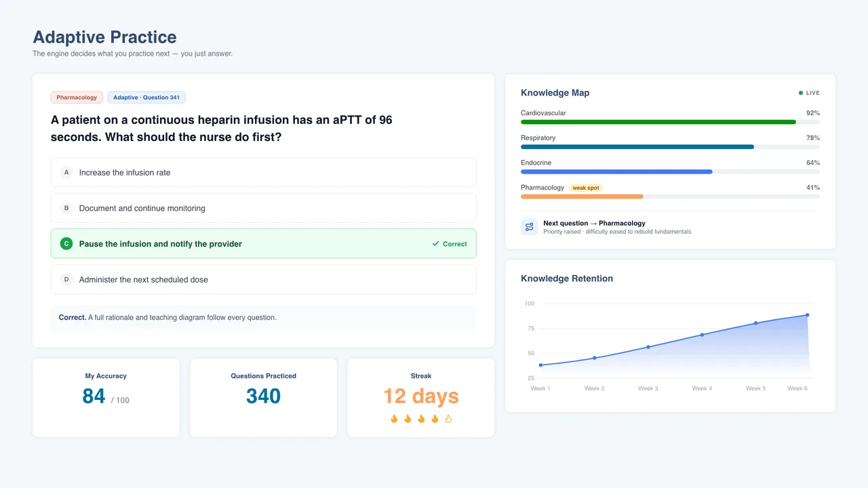Click the last outlined flame icon
The width and height of the screenshot is (868, 488).
tap(448, 419)
